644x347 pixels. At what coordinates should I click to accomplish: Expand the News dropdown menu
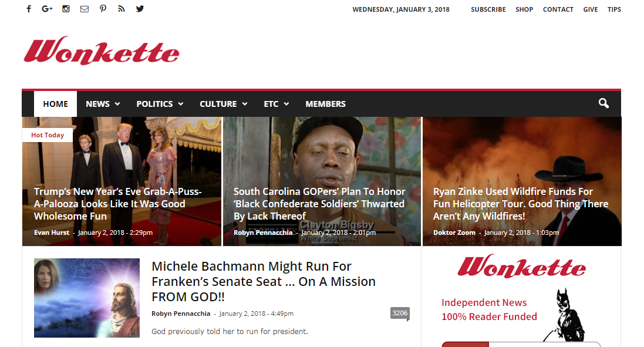tap(103, 104)
